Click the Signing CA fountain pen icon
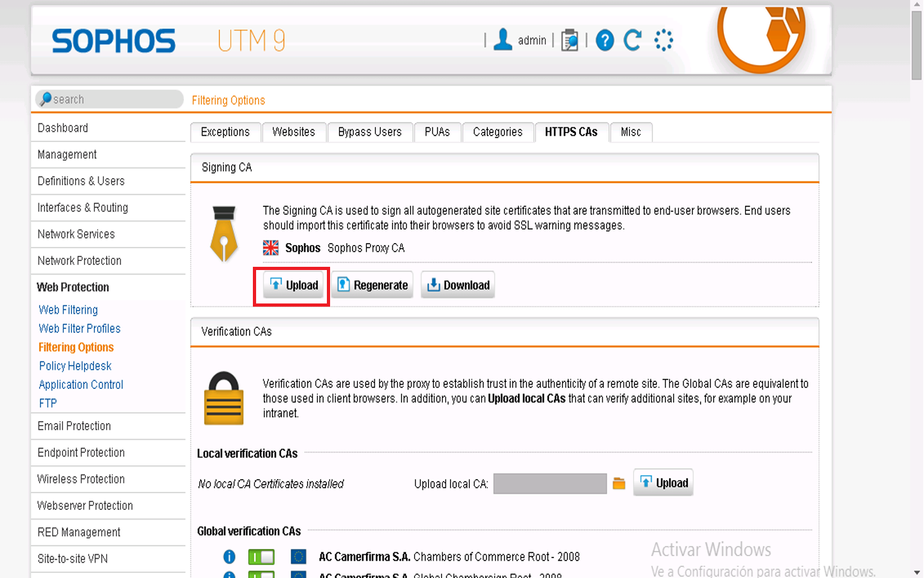 (224, 233)
